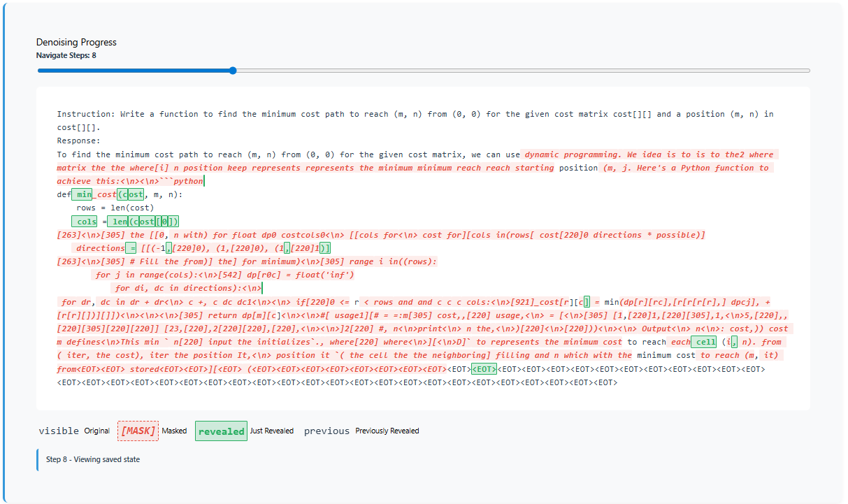Click the "Navigate Steps: 8" label

tap(66, 55)
